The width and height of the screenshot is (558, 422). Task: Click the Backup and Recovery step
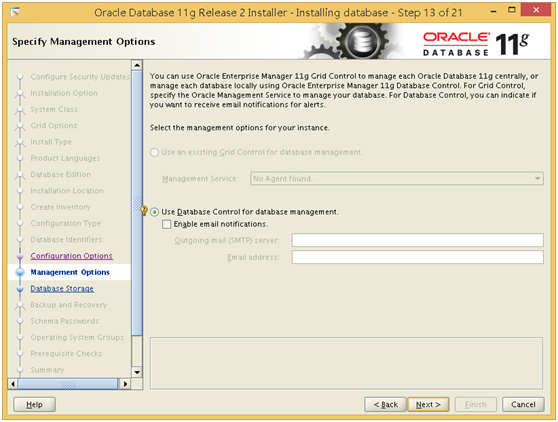pos(68,305)
